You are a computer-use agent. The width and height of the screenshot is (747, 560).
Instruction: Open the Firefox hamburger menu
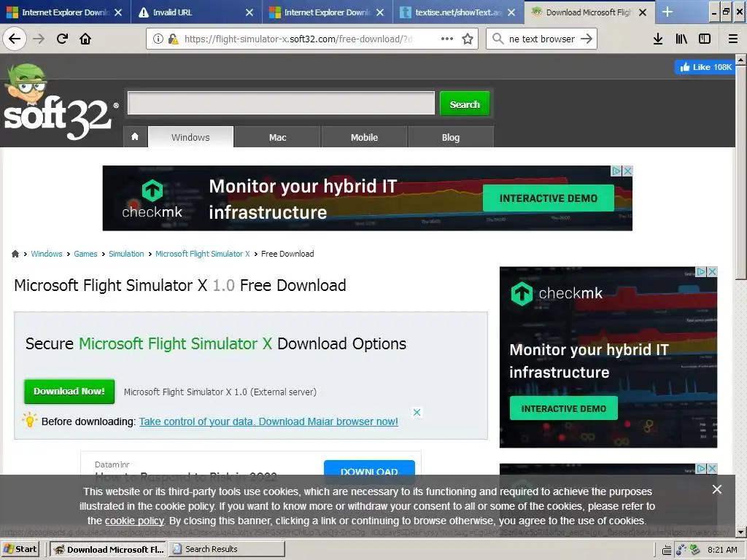733,39
